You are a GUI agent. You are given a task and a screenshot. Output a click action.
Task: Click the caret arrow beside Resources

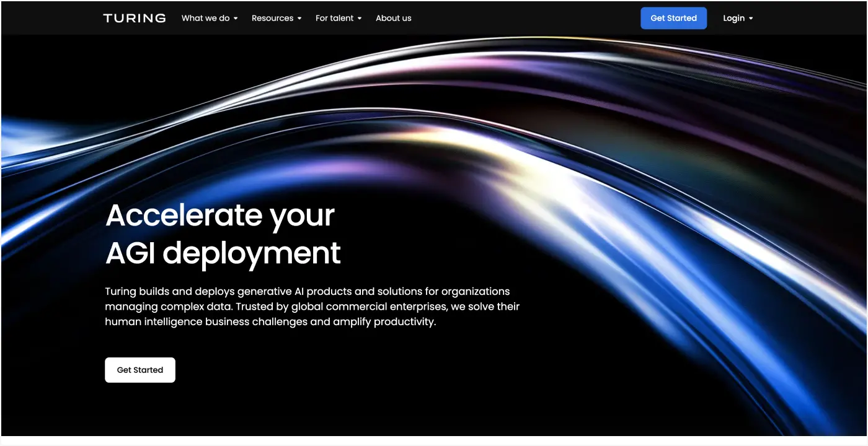pos(299,19)
